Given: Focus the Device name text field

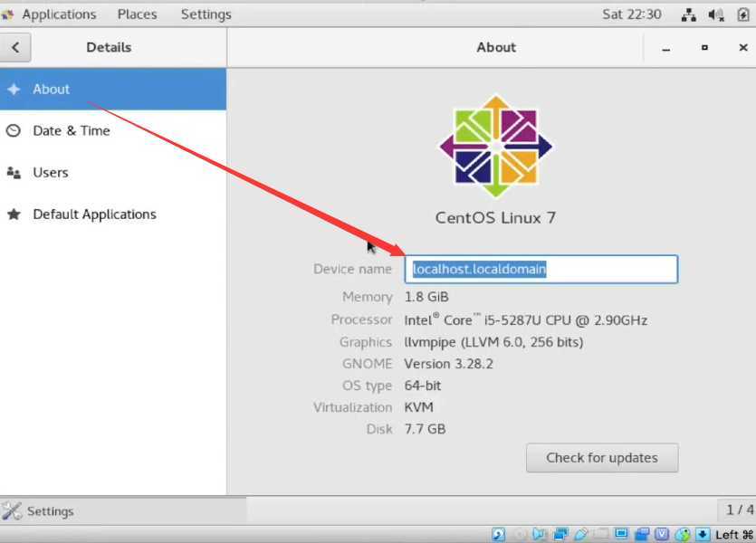Looking at the screenshot, I should pos(541,269).
